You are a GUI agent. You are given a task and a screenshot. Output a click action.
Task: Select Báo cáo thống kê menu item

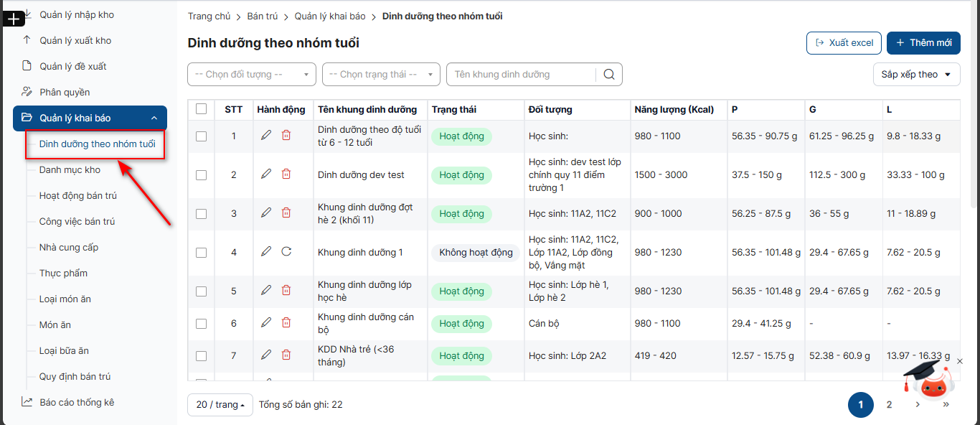point(77,403)
